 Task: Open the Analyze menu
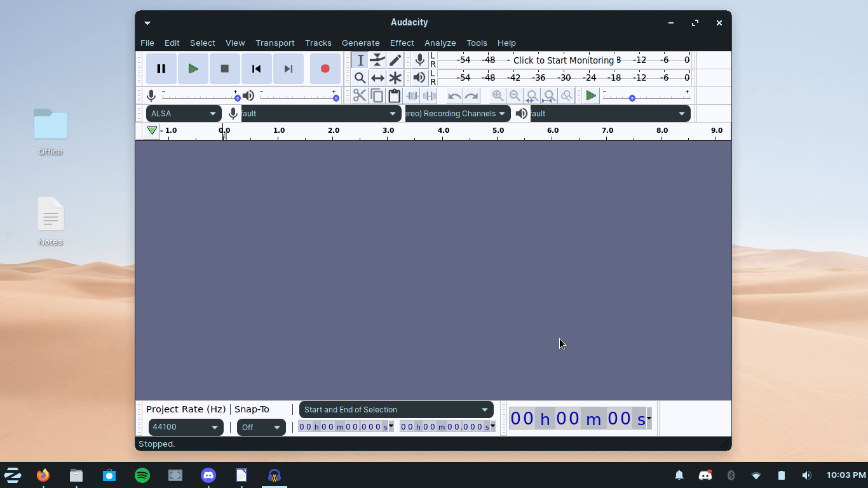pos(440,43)
